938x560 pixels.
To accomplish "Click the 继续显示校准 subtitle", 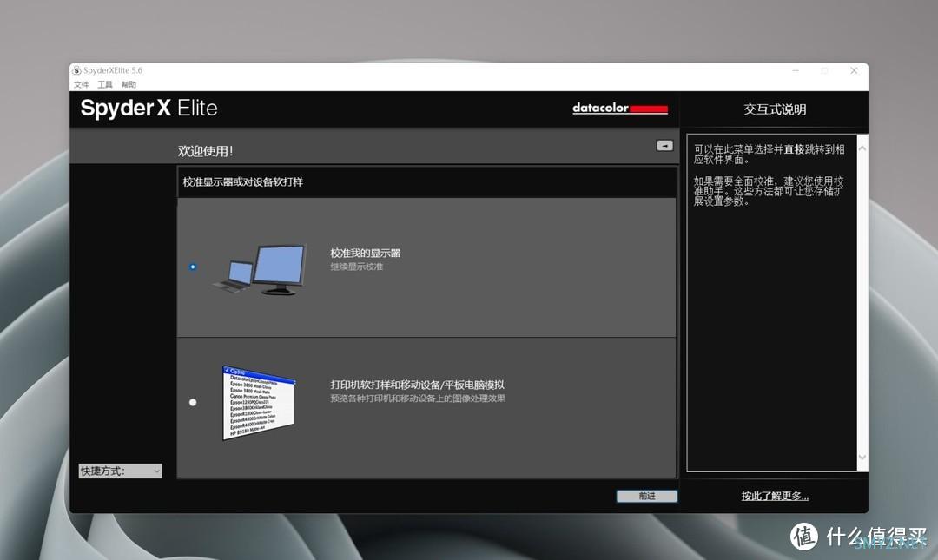I will click(x=357, y=267).
